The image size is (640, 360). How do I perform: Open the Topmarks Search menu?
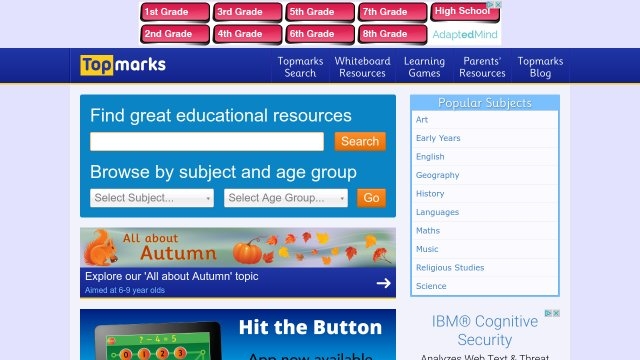pyautogui.click(x=300, y=67)
